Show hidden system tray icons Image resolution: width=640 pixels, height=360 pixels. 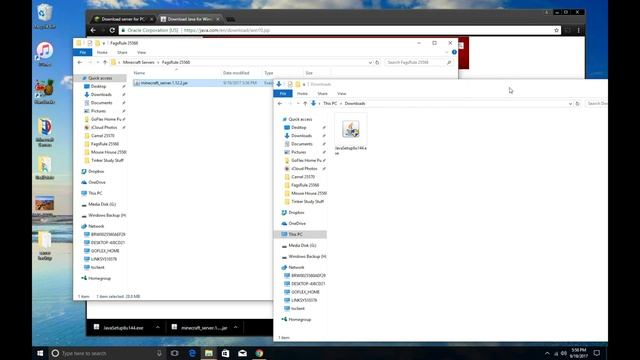pos(547,353)
